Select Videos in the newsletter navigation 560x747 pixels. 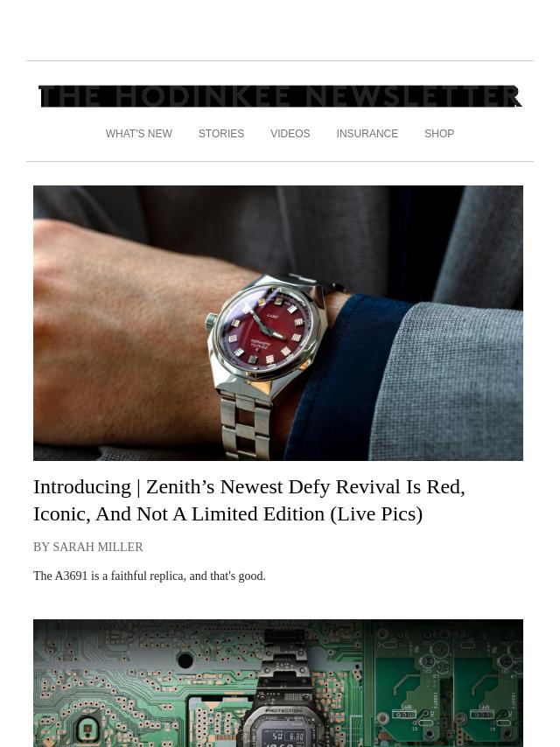point(290,134)
